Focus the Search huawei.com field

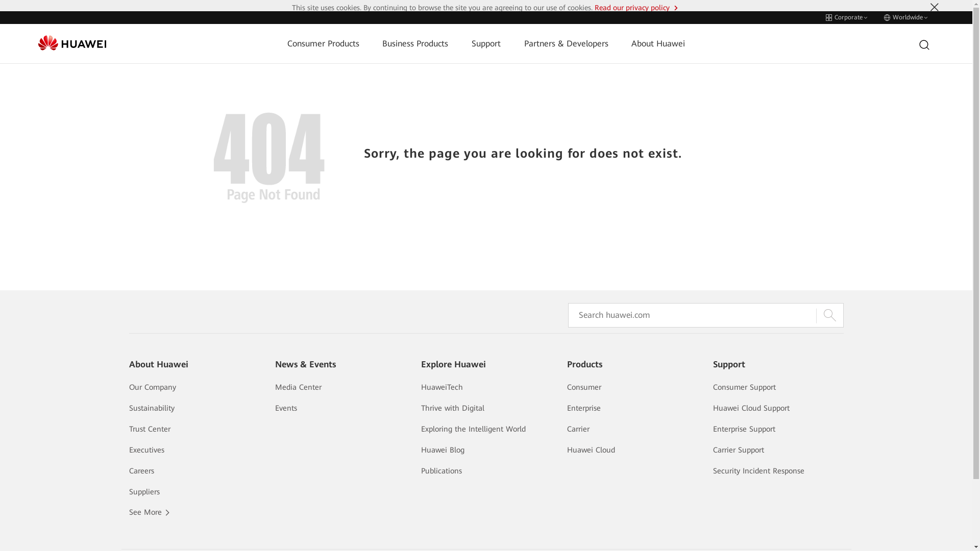point(692,315)
